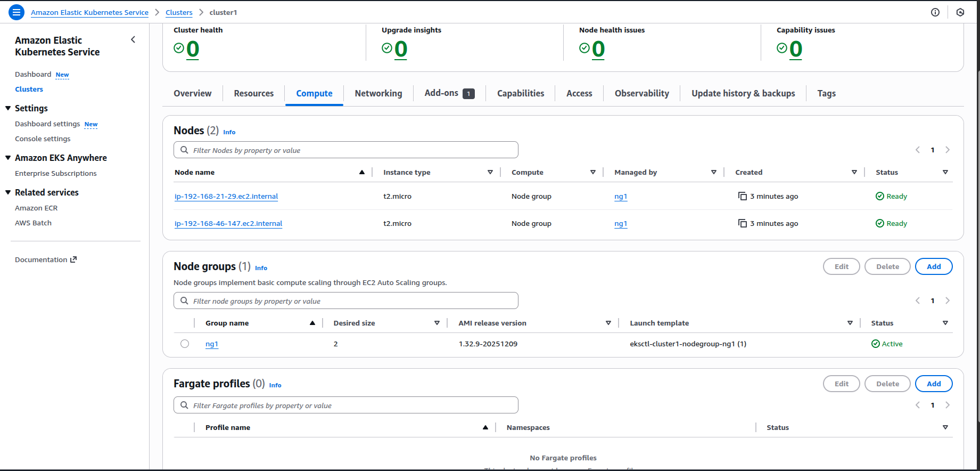This screenshot has width=980, height=471.
Task: Click the hexagon settings icon in header
Action: tap(960, 12)
